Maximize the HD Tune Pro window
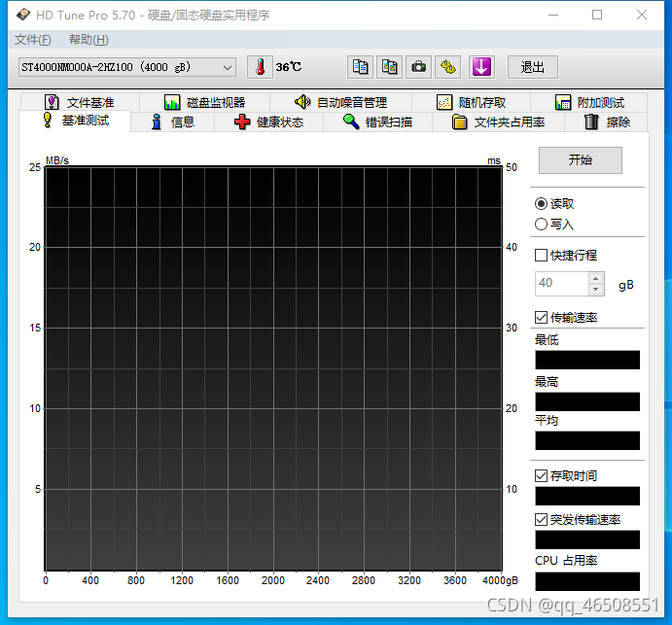The width and height of the screenshot is (672, 625). [597, 15]
